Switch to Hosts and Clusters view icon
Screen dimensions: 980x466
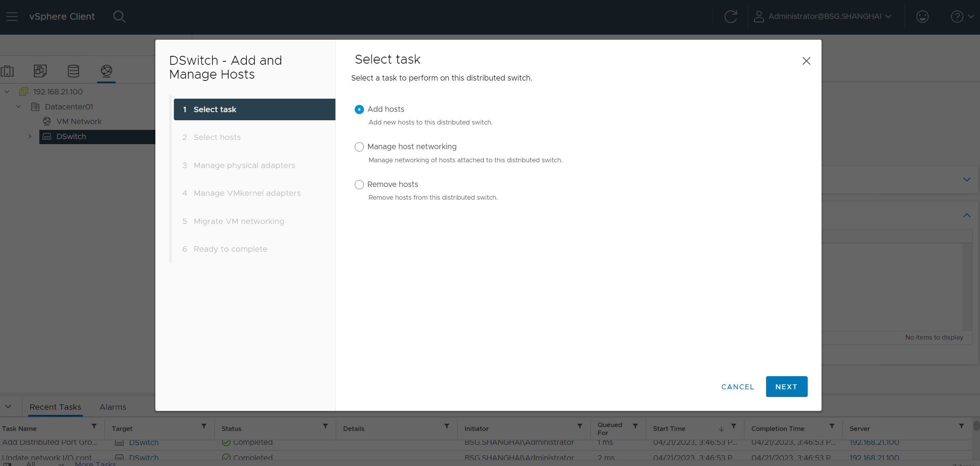click(7, 71)
